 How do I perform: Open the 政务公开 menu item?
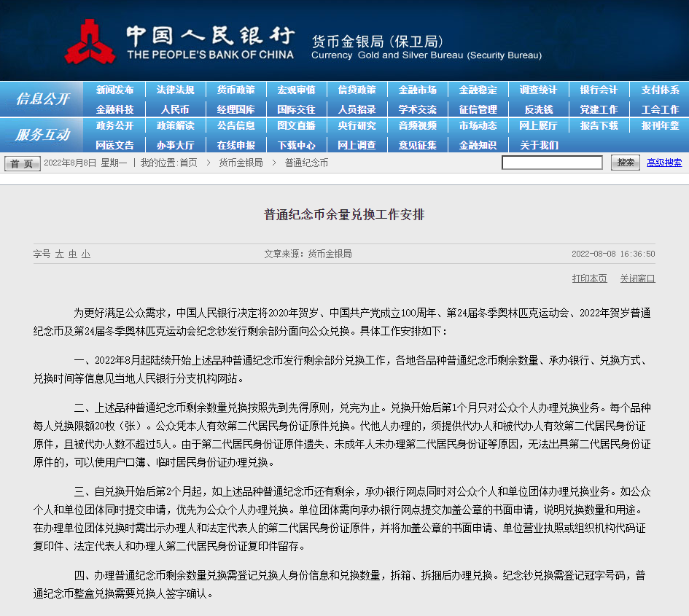coord(114,125)
